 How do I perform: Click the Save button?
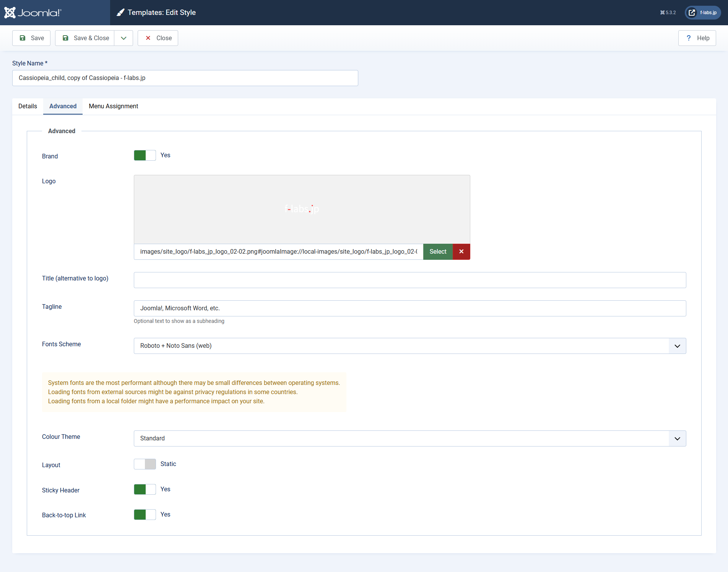click(x=31, y=38)
